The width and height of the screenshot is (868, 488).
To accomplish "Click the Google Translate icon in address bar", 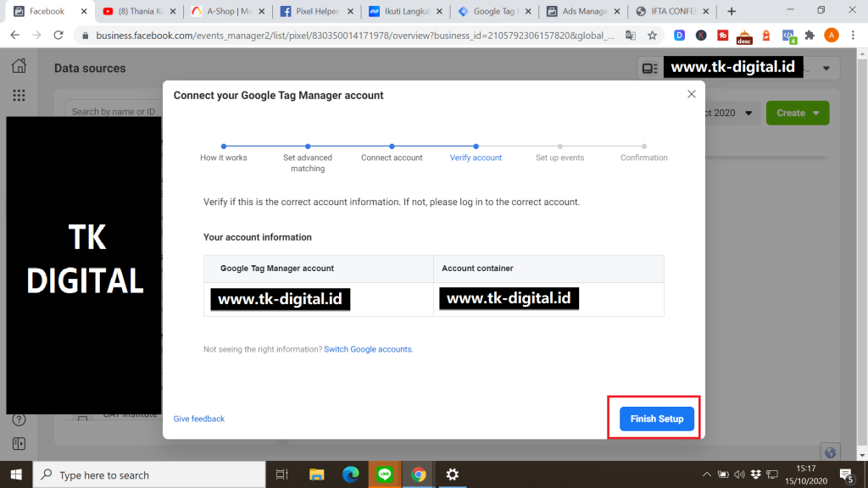I will 631,36.
